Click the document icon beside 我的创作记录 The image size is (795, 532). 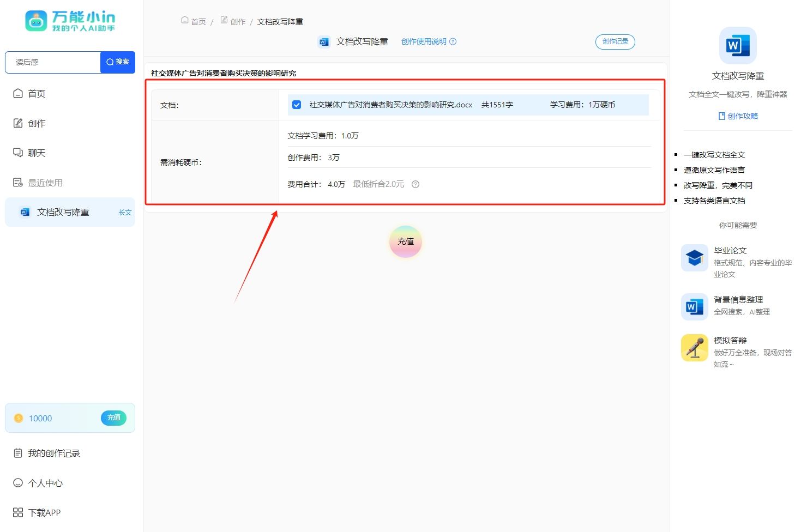click(x=18, y=453)
